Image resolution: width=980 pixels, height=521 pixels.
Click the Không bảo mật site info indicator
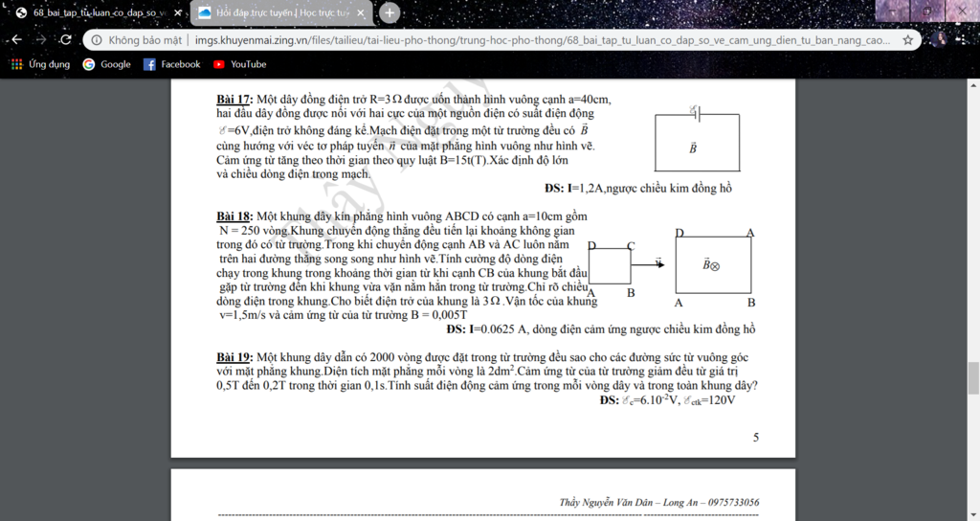137,40
